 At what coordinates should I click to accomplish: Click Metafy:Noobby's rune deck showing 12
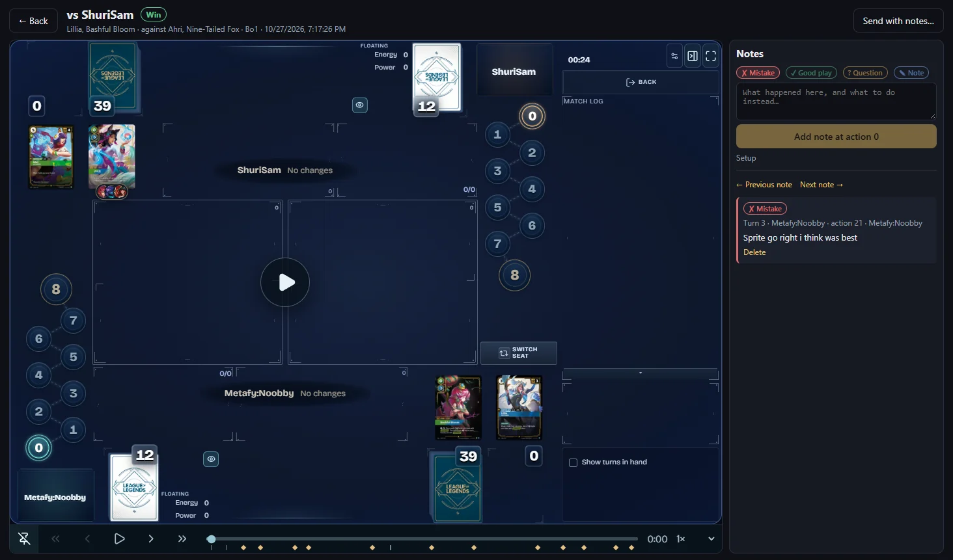pyautogui.click(x=133, y=487)
